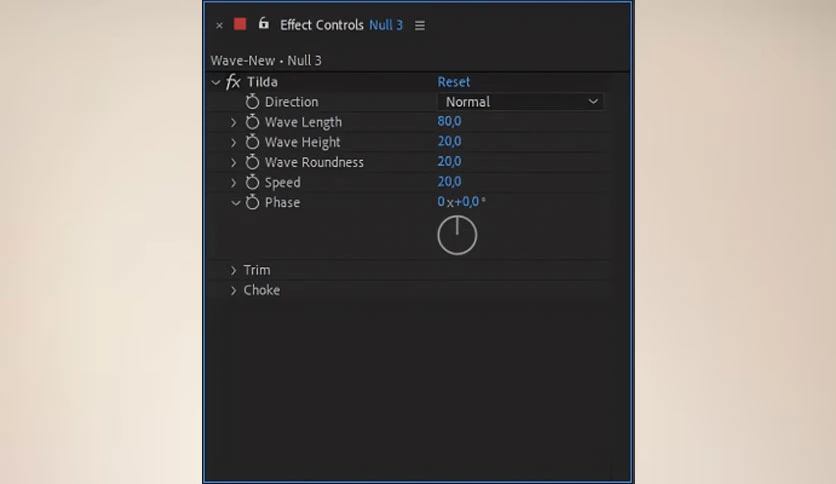Toggle the panel lock icon
Screen dimensions: 836x484
coord(263,23)
